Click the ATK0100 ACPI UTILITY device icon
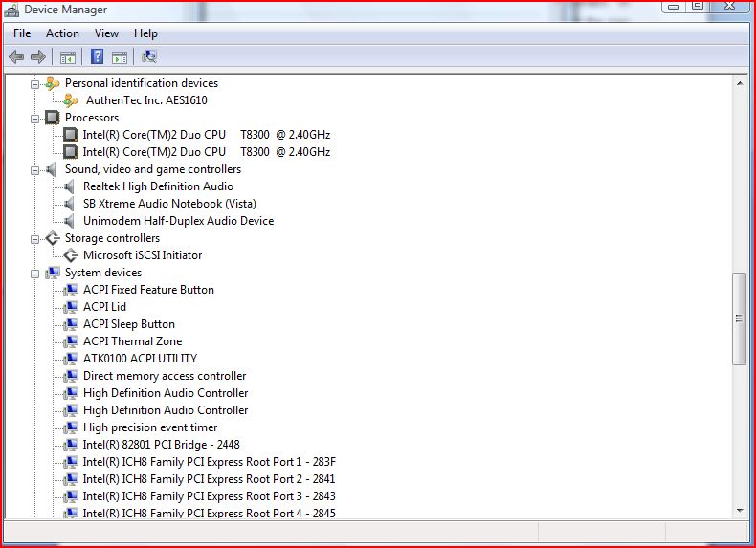Image resolution: width=756 pixels, height=548 pixels. (71, 359)
